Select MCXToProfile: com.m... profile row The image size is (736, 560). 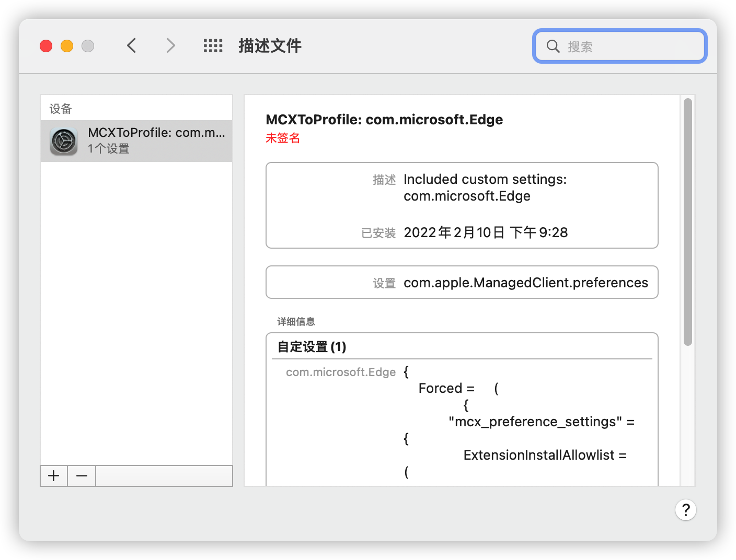click(x=136, y=141)
